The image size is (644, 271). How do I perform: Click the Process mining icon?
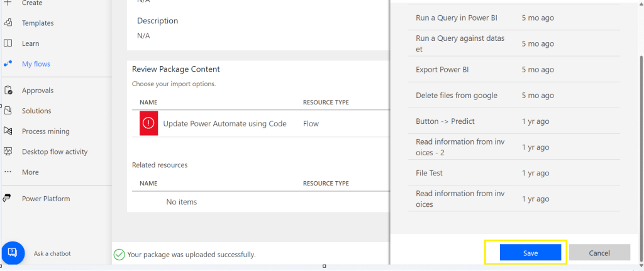(8, 131)
